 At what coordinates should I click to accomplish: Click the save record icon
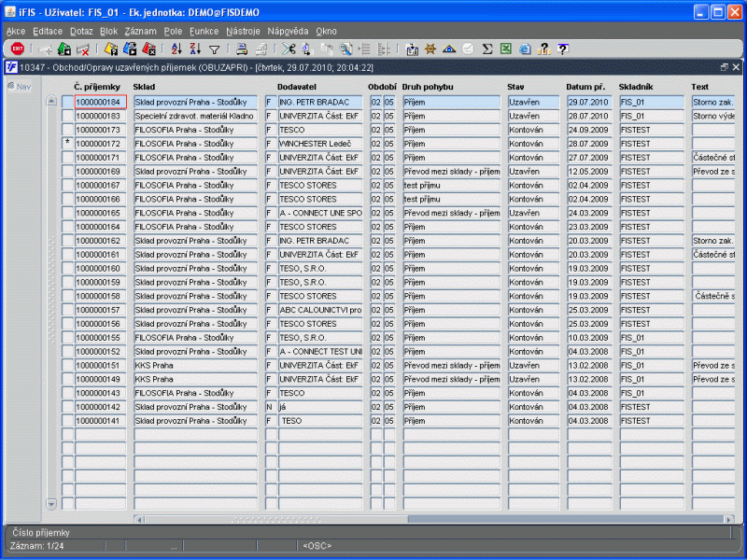tap(63, 49)
